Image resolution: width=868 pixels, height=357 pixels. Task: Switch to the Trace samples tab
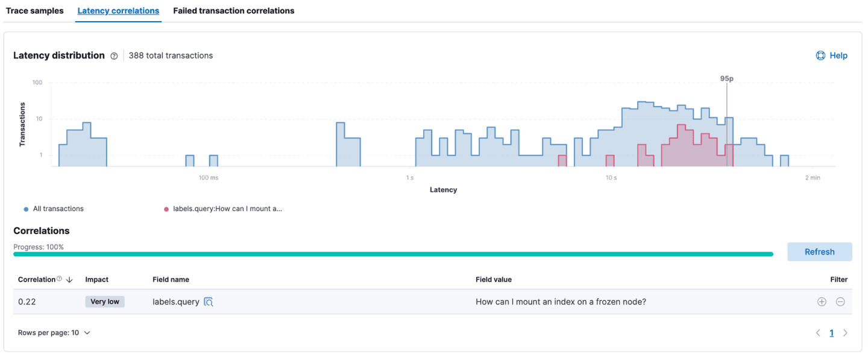click(x=34, y=10)
